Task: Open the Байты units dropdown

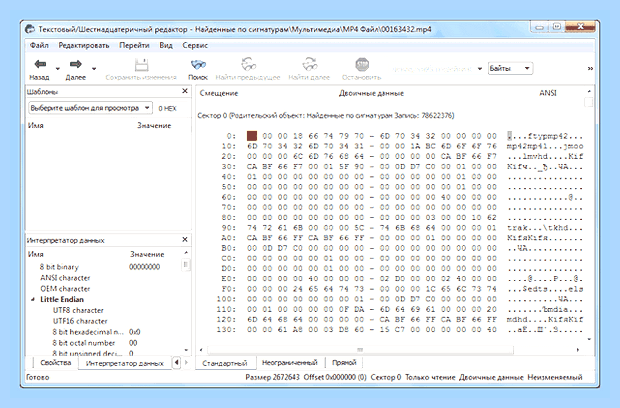Action: point(510,68)
